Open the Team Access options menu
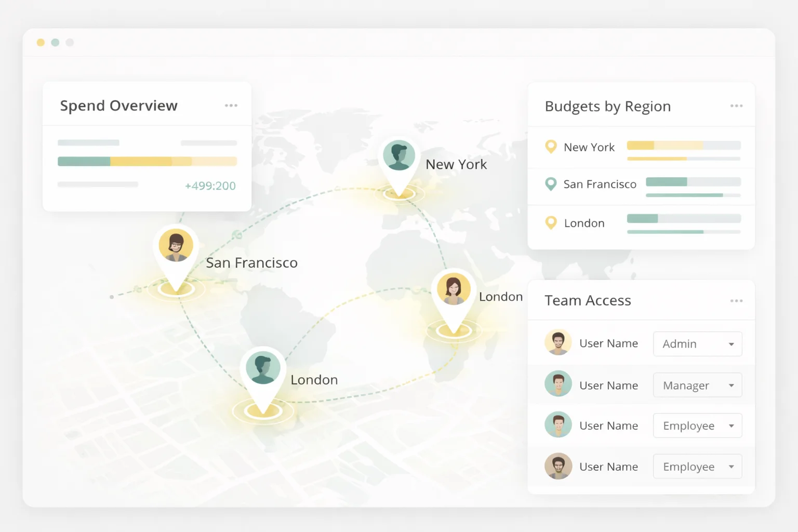 [x=737, y=300]
